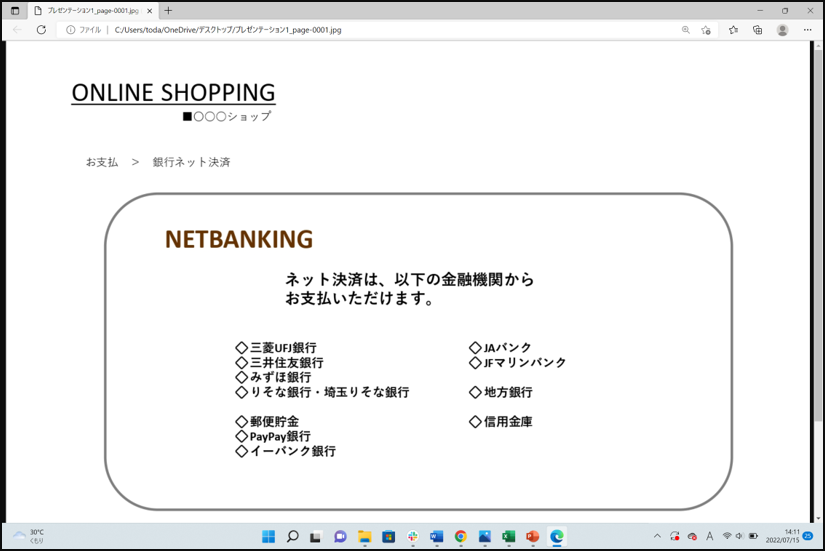Open Task View on the taskbar
Screen dimensions: 825x551
coord(316,536)
